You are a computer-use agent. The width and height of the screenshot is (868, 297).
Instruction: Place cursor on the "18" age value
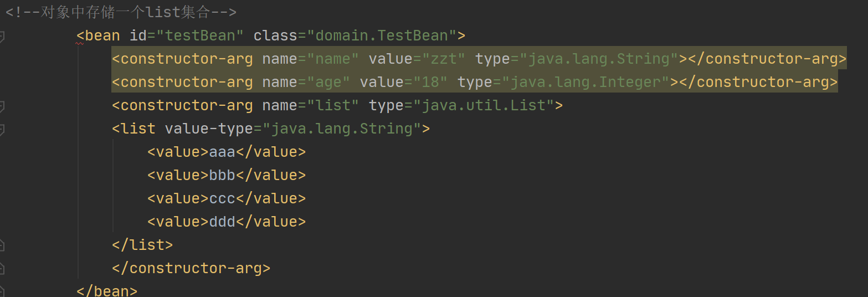[427, 83]
